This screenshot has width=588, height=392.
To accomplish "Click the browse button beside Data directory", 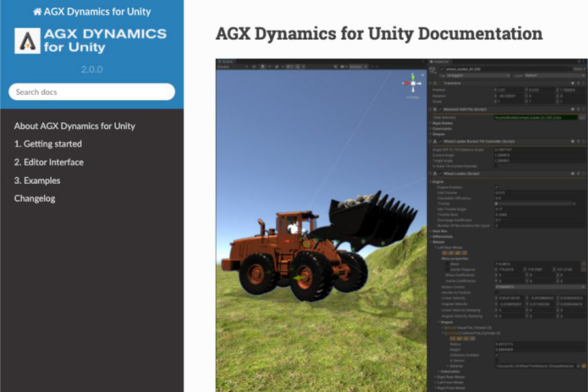I will (582, 118).
